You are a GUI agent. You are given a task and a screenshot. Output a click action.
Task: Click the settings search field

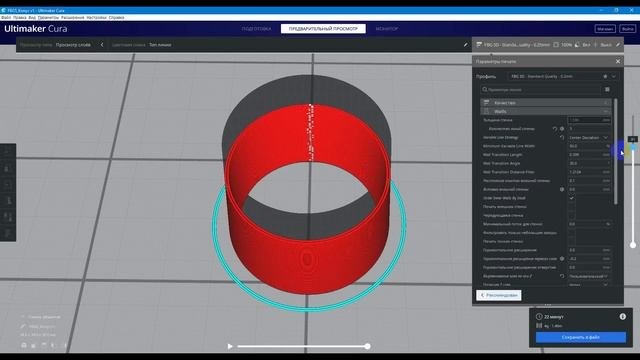click(541, 89)
